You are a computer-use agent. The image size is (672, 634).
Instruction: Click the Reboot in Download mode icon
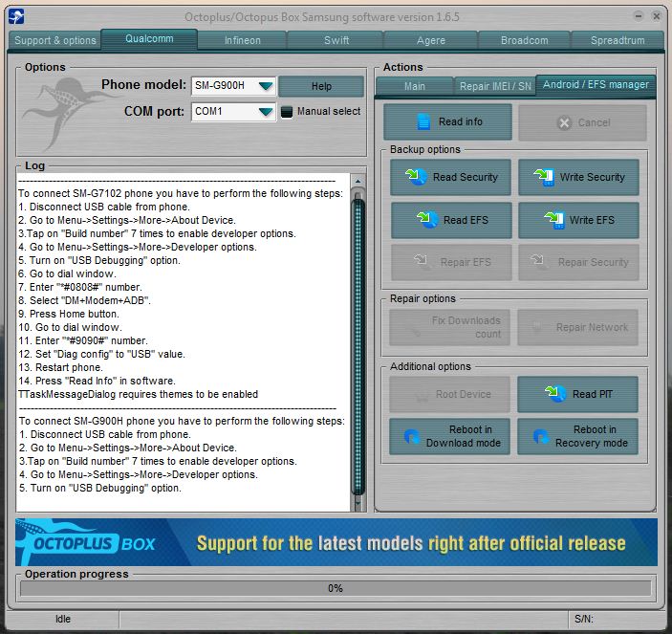412,436
